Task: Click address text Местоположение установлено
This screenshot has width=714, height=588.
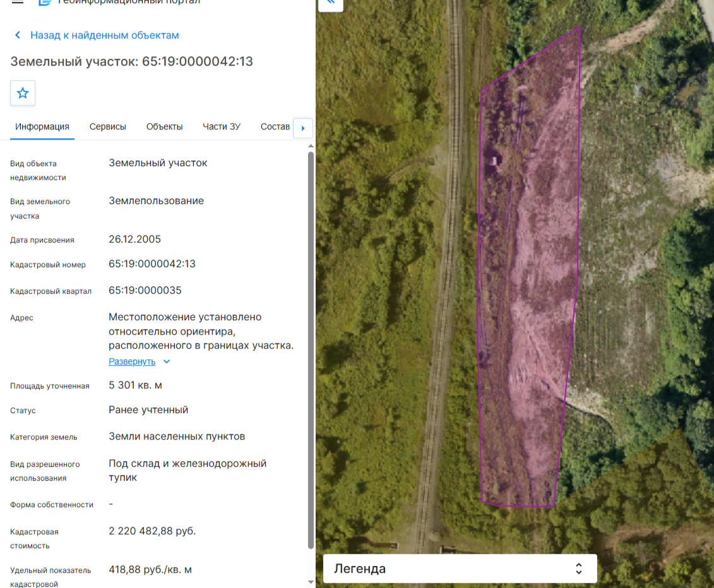Action: click(x=185, y=317)
